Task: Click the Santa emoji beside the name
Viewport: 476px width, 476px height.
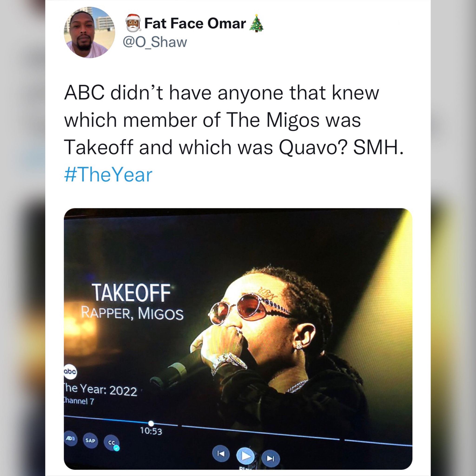Action: pyautogui.click(x=133, y=23)
